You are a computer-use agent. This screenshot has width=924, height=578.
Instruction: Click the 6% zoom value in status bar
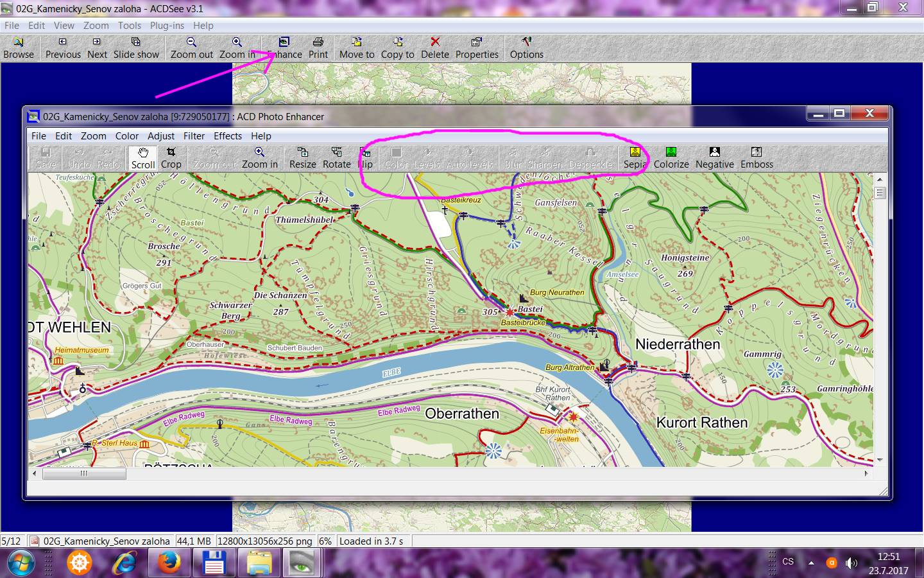(325, 541)
